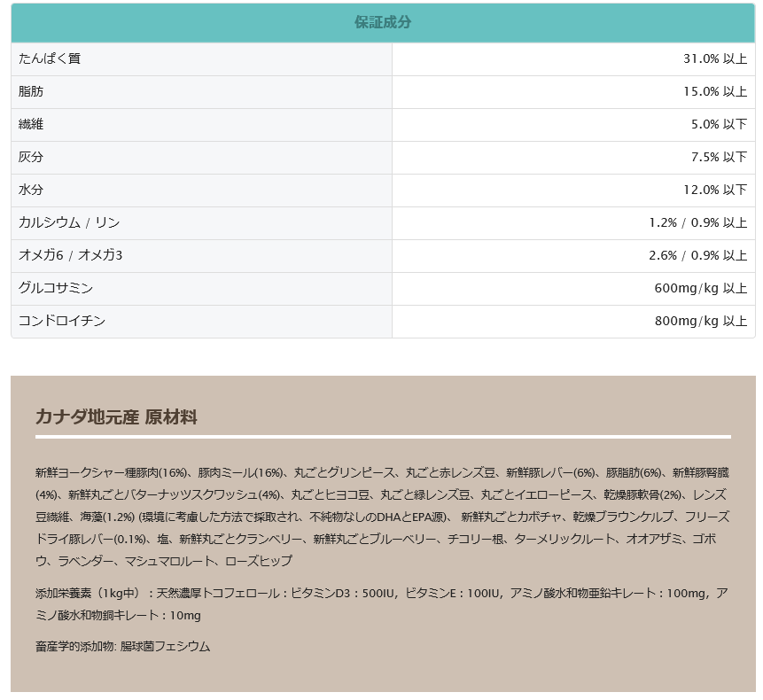Click the 1.2% / 0.9% 以上 value
This screenshot has height=700, width=763.
[697, 222]
